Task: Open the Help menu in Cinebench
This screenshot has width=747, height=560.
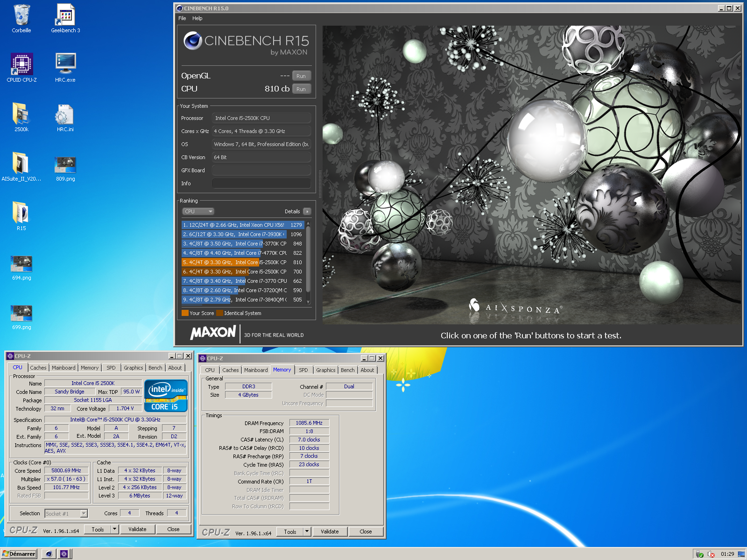Action: point(197,18)
